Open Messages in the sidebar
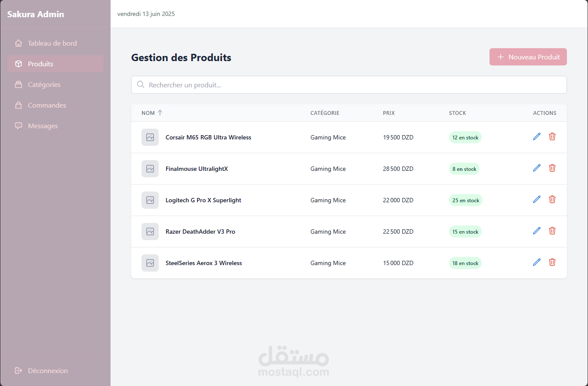The width and height of the screenshot is (588, 386). click(55, 126)
